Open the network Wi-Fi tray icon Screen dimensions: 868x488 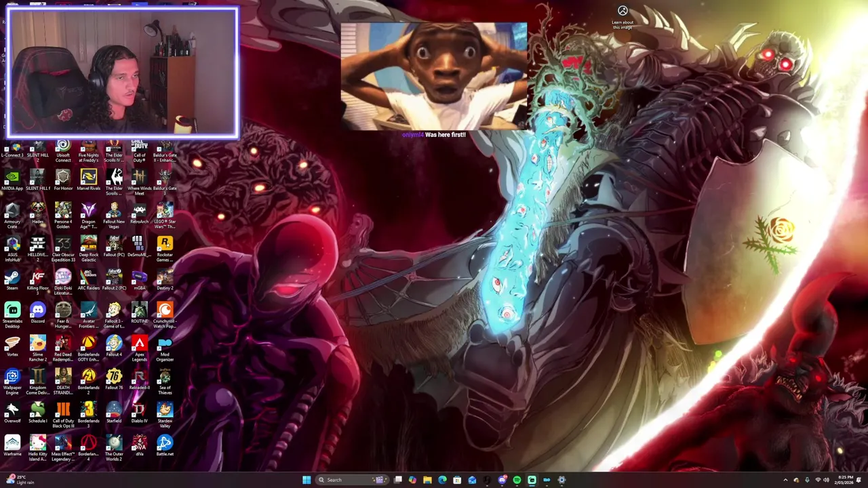(x=816, y=480)
